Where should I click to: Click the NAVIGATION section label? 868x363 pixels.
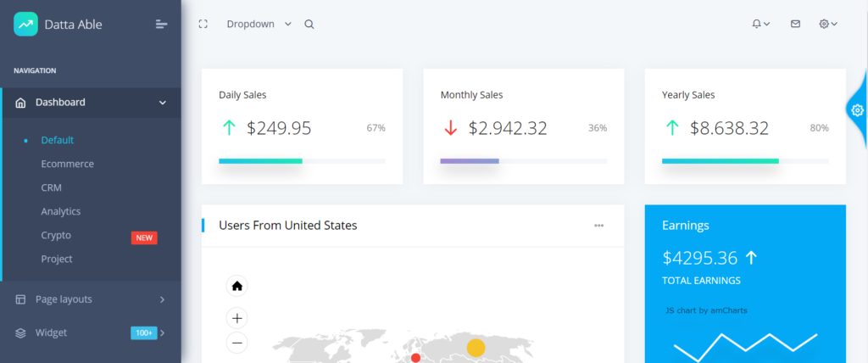(x=35, y=71)
